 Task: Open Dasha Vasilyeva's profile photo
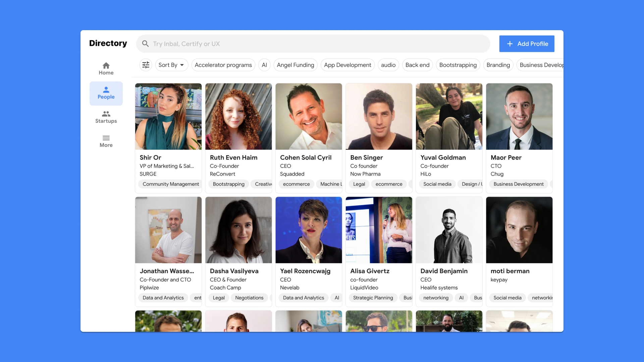tap(238, 230)
